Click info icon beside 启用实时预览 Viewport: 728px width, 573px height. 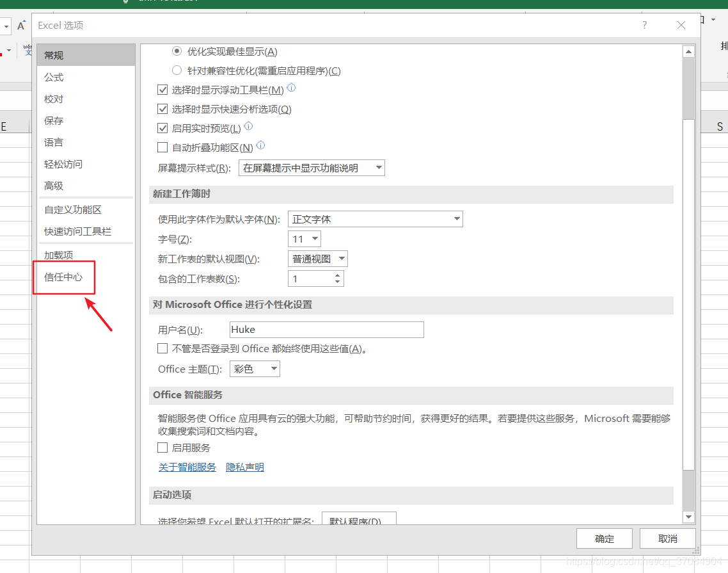(x=248, y=126)
